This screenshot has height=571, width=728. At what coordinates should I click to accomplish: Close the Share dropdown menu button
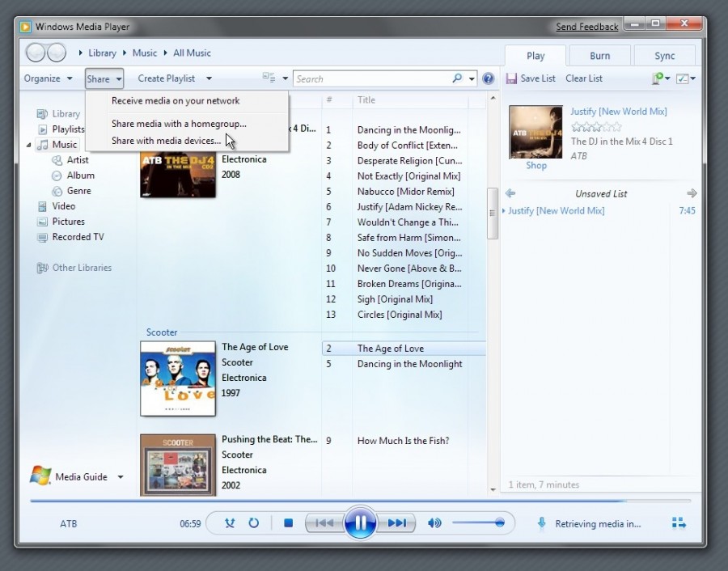coord(104,78)
